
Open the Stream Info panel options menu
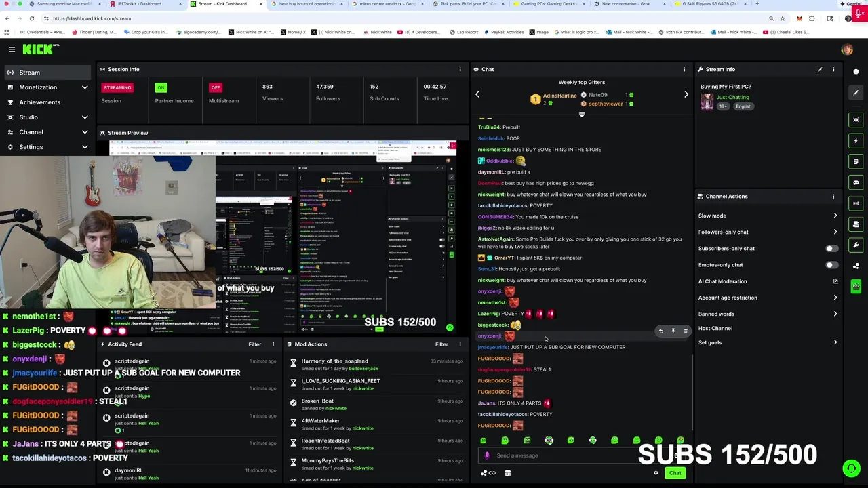(833, 69)
